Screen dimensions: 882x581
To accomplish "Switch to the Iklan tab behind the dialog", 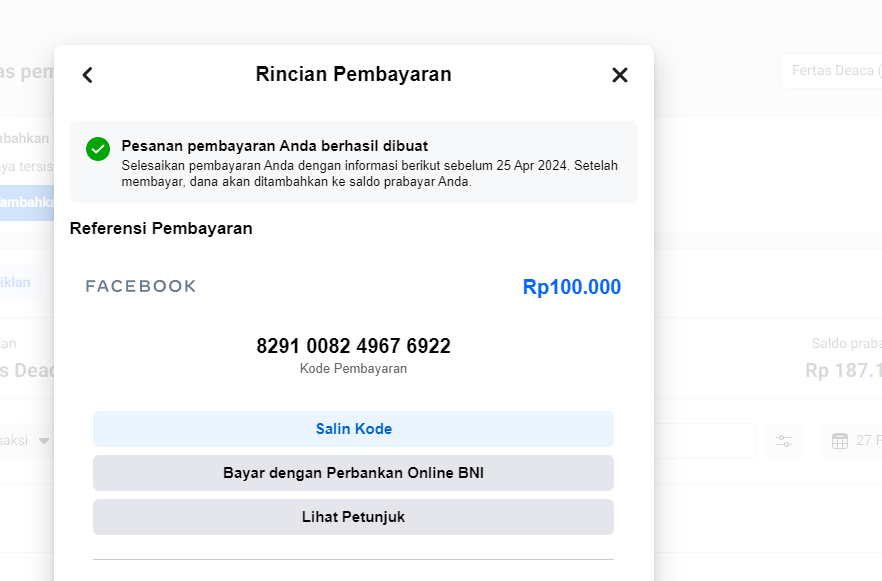I will pos(16,282).
